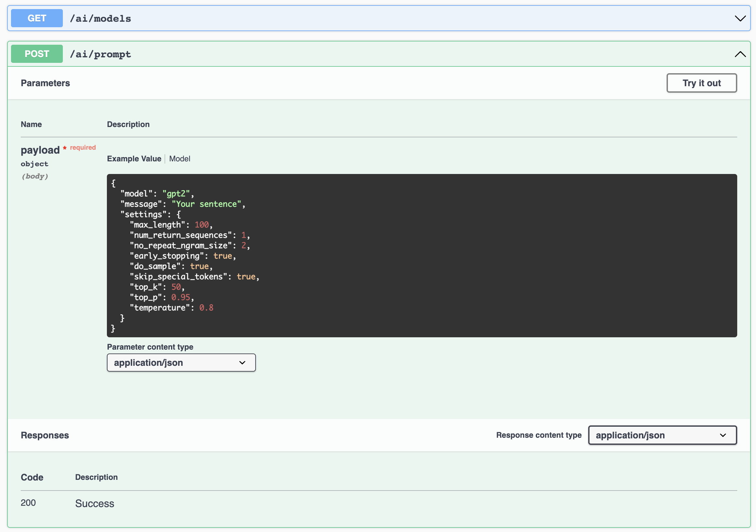Collapse the POST /ai/prompt chevron
The width and height of the screenshot is (756, 532).
click(740, 54)
